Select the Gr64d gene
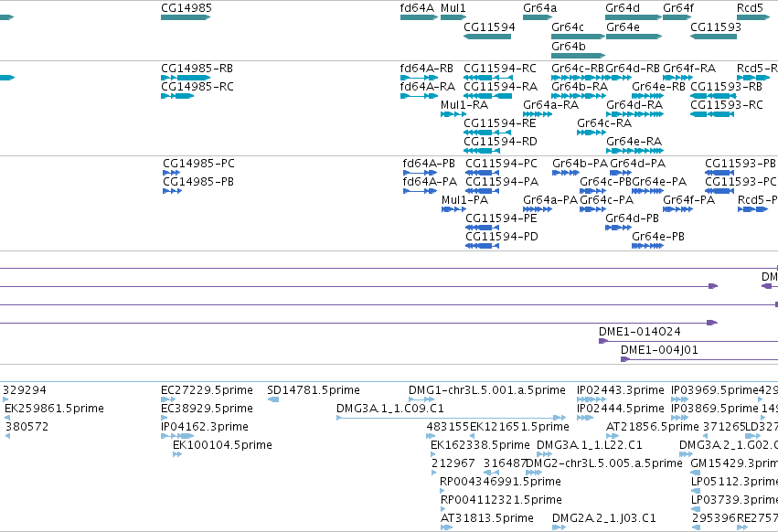This screenshot has height=532, width=778. pos(634,17)
